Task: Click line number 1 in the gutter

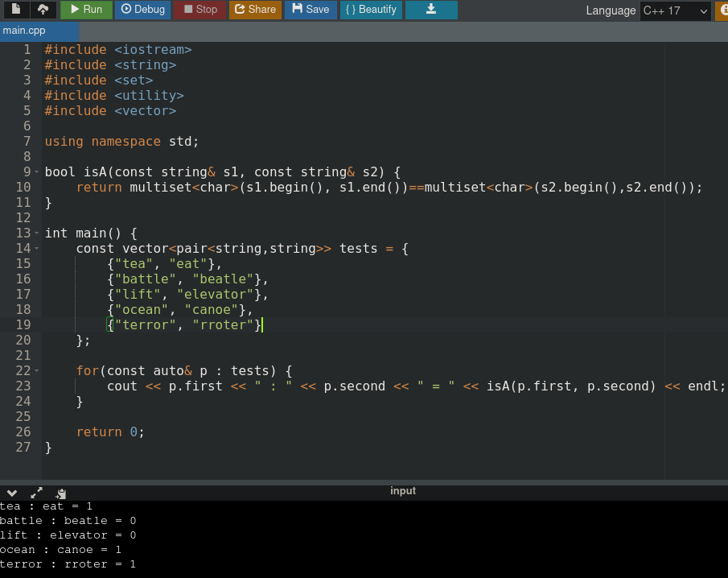Action: click(x=27, y=50)
